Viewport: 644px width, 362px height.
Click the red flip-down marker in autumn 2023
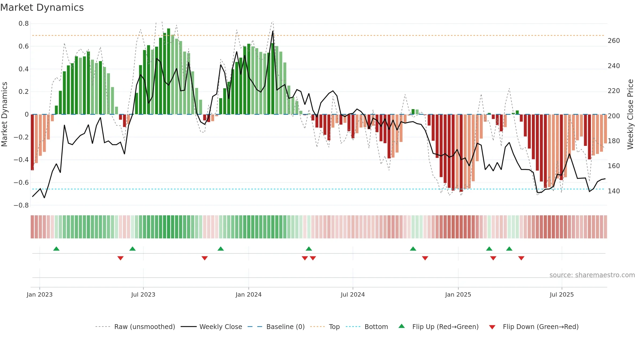(205, 258)
